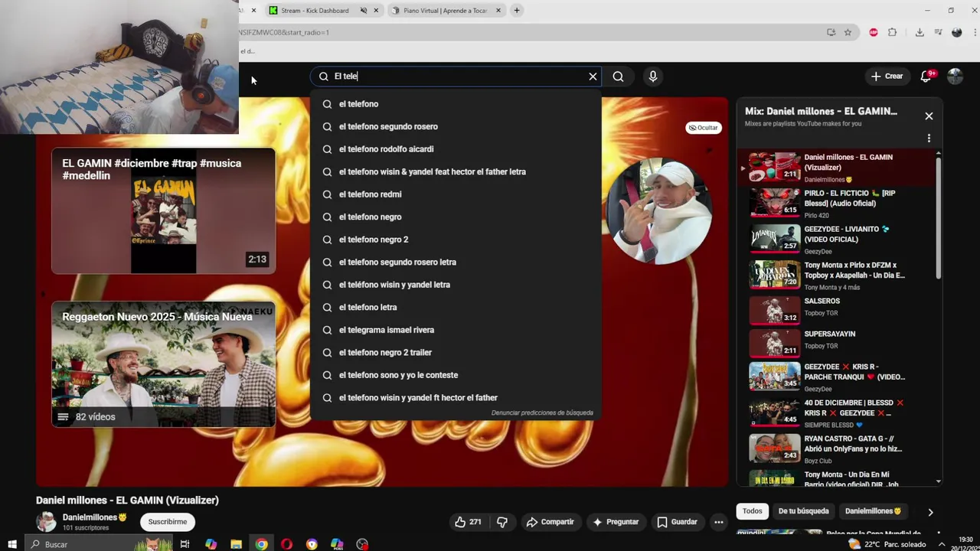Image resolution: width=980 pixels, height=551 pixels.
Task: Open YouTube notifications bell
Action: (926, 77)
